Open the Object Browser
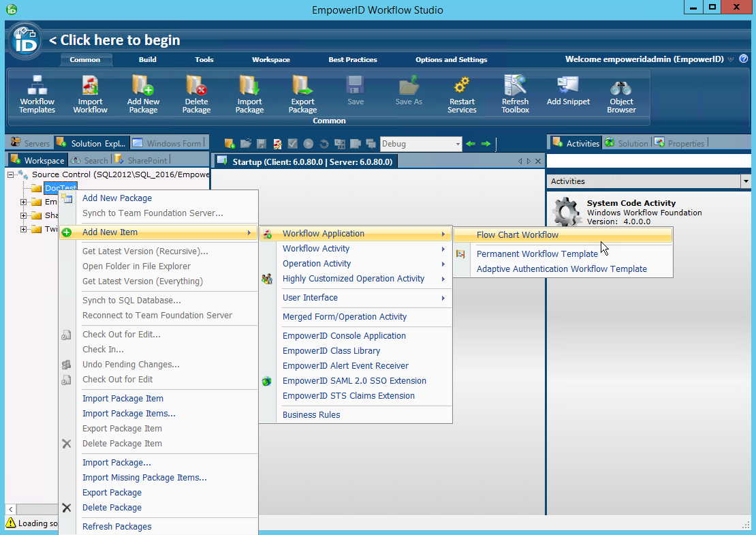 click(620, 94)
